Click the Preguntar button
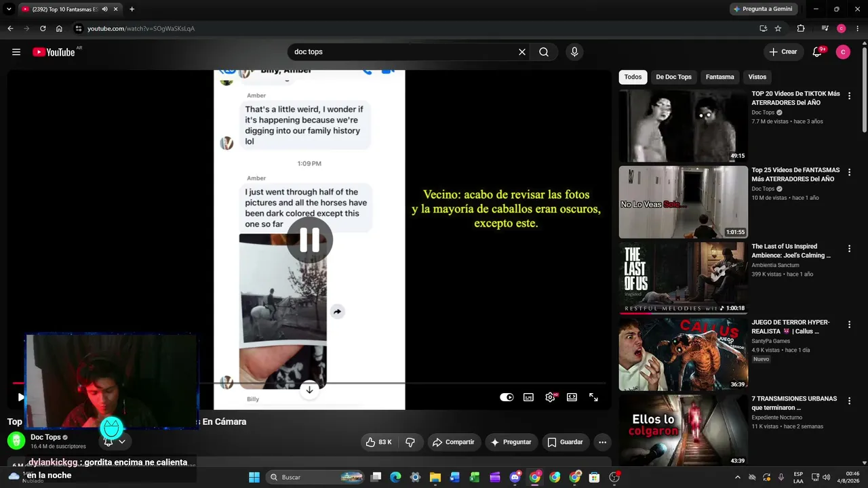Viewport: 868px width, 488px height. pos(511,442)
